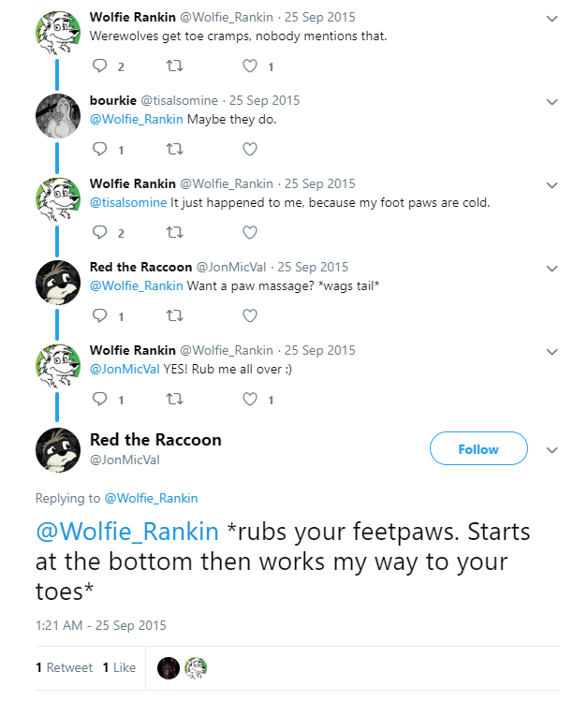Image resolution: width=588 pixels, height=701 pixels.
Task: Expand the chevron menu next to Follow
Action: (552, 450)
